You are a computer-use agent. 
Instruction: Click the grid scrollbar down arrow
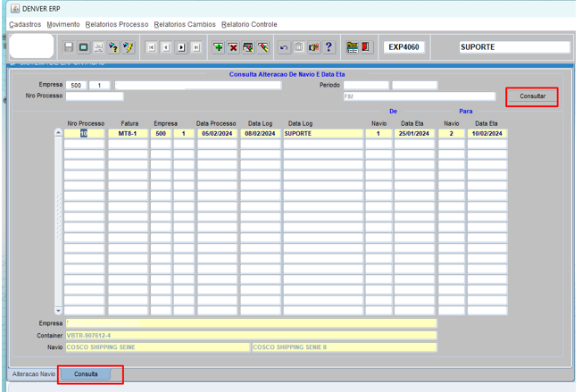(x=58, y=311)
